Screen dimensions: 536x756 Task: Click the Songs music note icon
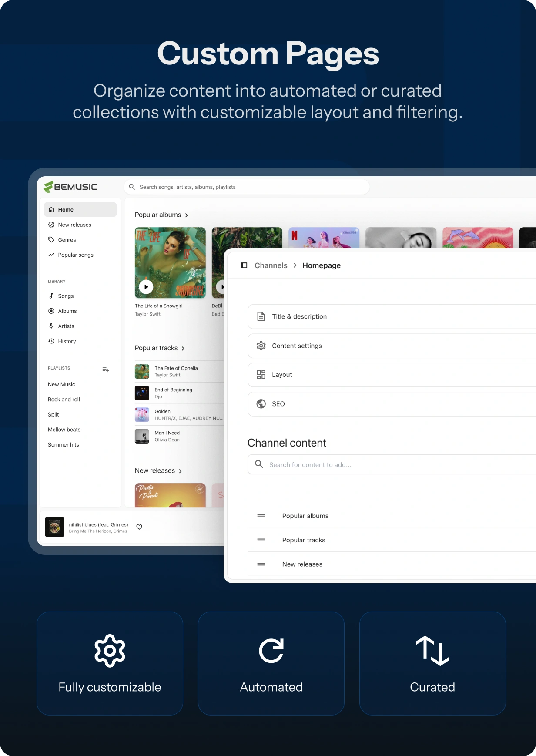(x=51, y=296)
